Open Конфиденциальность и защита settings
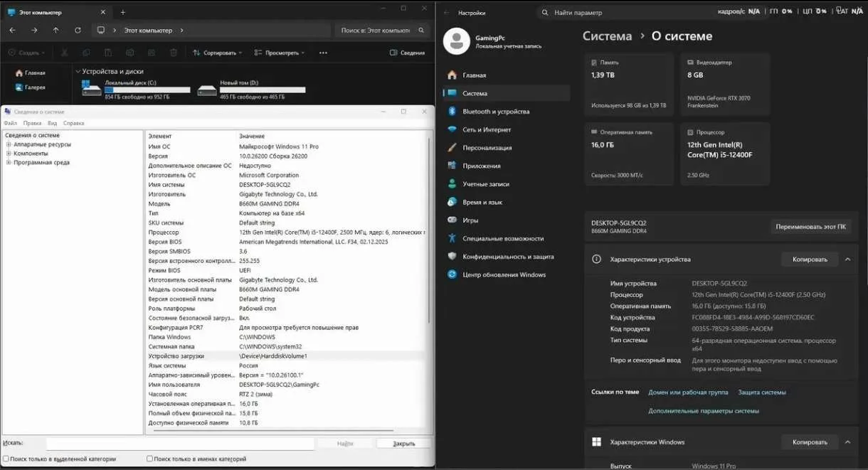The image size is (868, 470). point(506,257)
